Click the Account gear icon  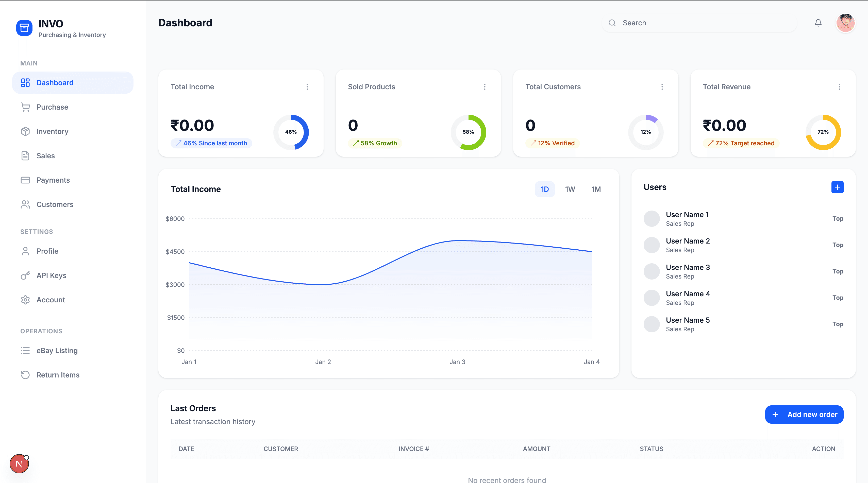[x=25, y=300]
